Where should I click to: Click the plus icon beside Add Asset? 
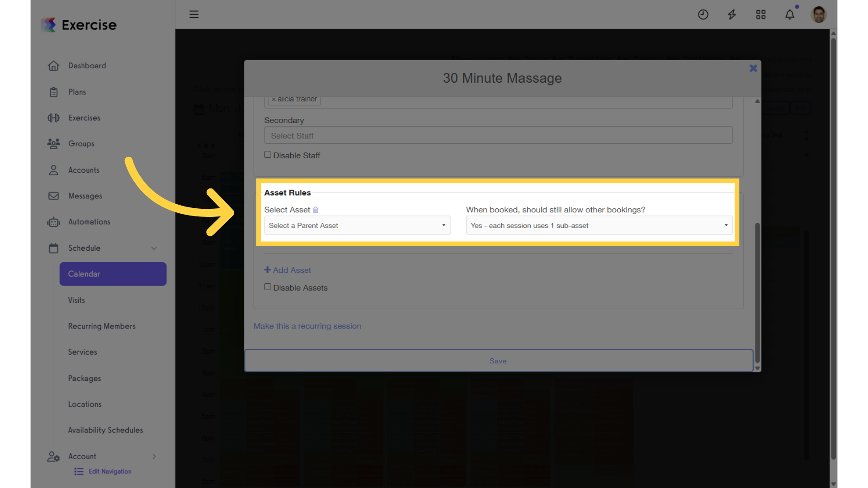(268, 270)
